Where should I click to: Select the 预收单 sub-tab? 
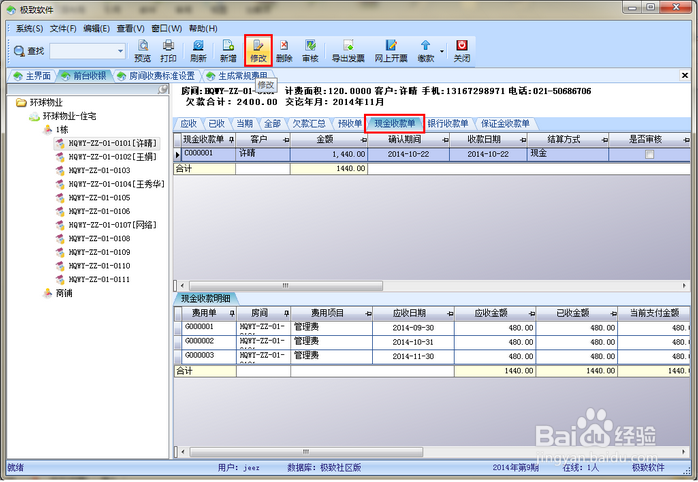(x=349, y=123)
